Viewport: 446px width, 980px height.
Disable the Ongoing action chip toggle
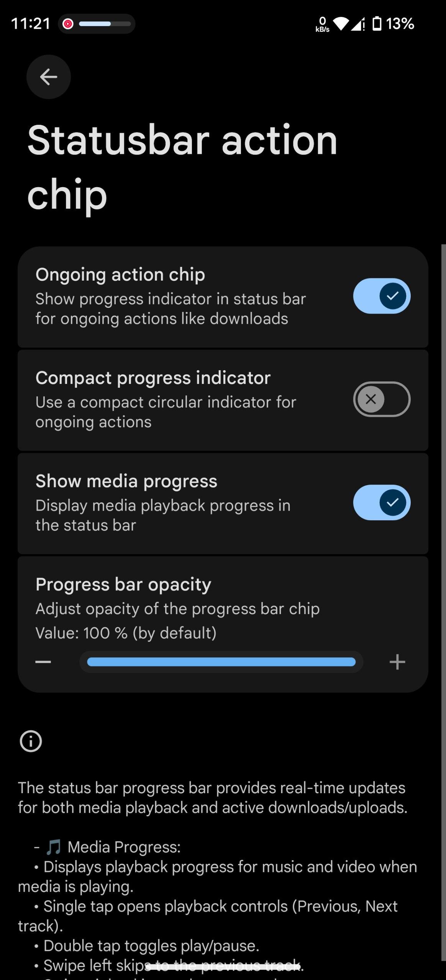[382, 296]
